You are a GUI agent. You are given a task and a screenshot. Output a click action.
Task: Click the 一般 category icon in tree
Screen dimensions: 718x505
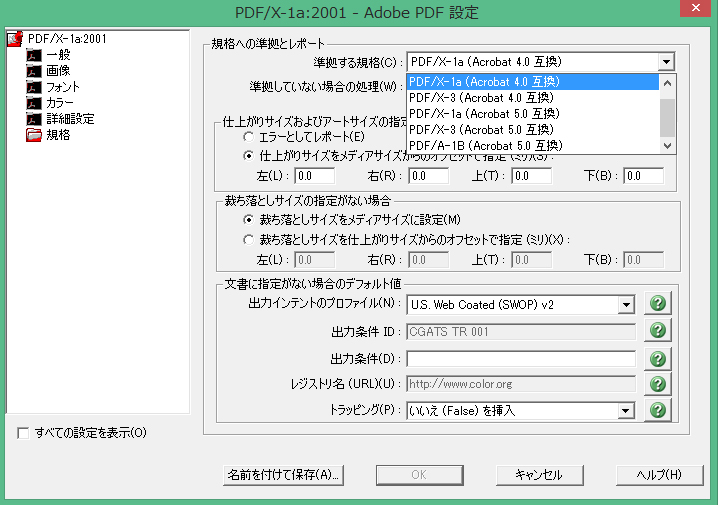(x=34, y=55)
